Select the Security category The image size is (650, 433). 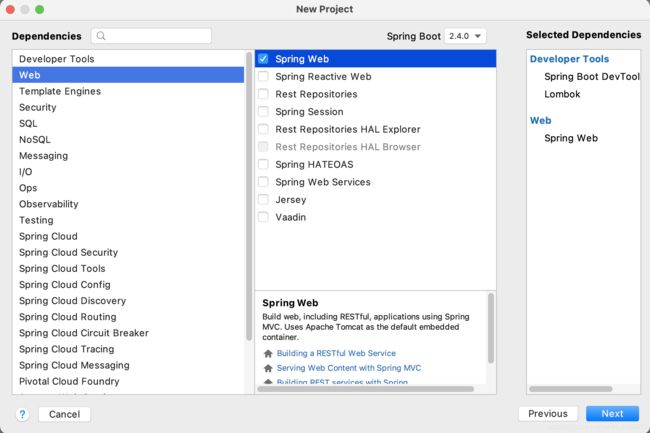pyautogui.click(x=128, y=107)
